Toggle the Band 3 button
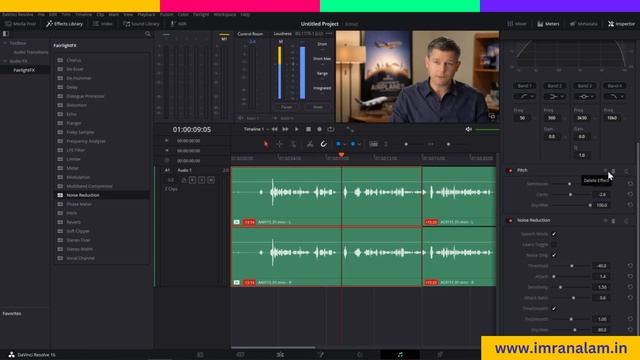 pyautogui.click(x=584, y=86)
